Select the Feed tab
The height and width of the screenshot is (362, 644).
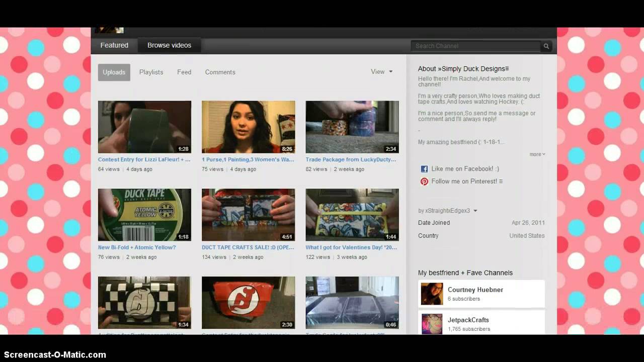click(x=184, y=72)
